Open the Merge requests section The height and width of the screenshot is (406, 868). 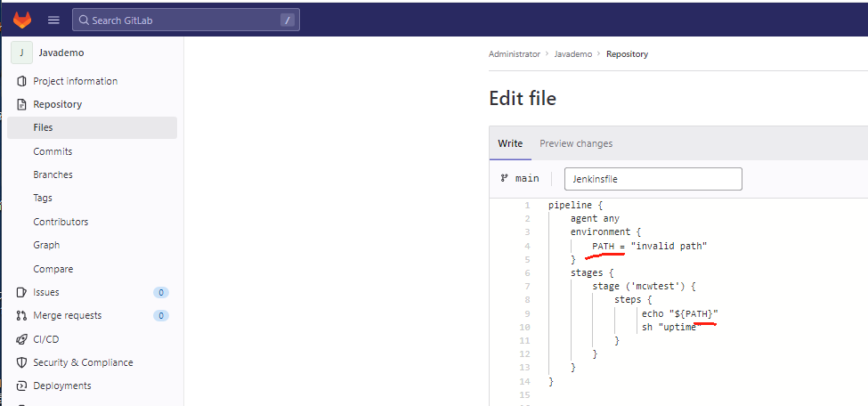pos(68,315)
